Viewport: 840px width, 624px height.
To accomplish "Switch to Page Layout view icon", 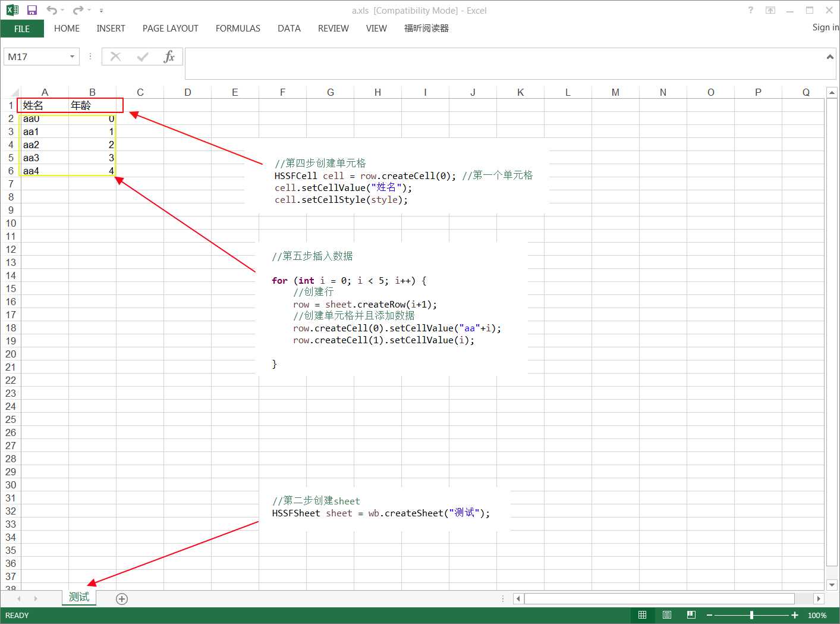I will [667, 615].
